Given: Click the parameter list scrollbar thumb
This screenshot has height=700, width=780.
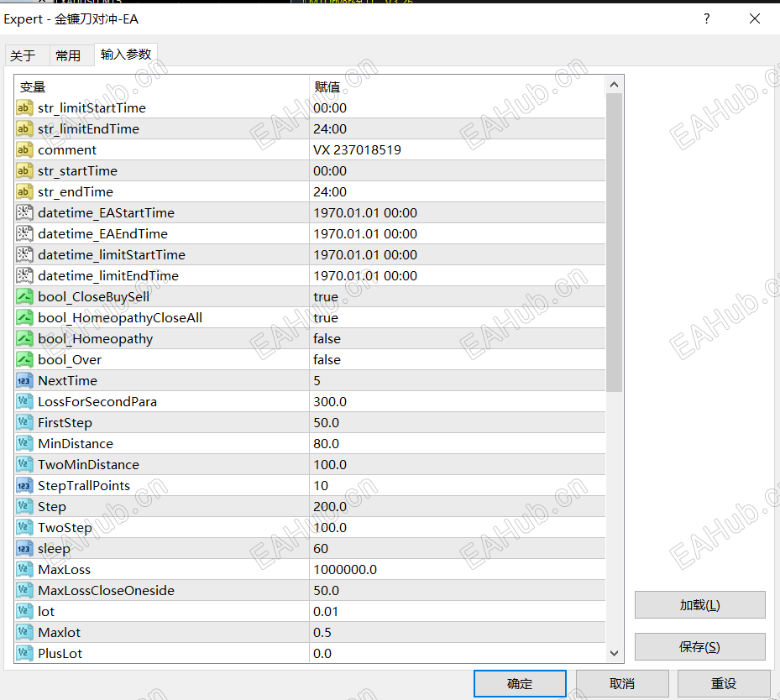Looking at the screenshot, I should click(615, 243).
